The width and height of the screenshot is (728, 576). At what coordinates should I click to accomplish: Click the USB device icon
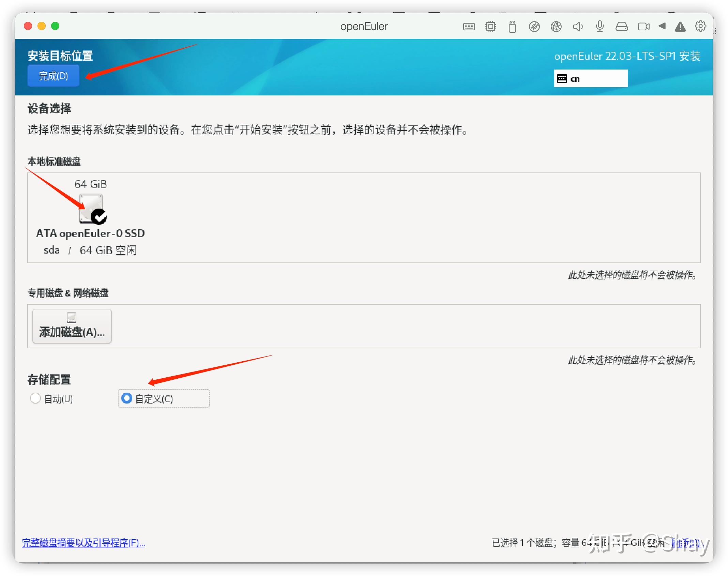point(512,26)
